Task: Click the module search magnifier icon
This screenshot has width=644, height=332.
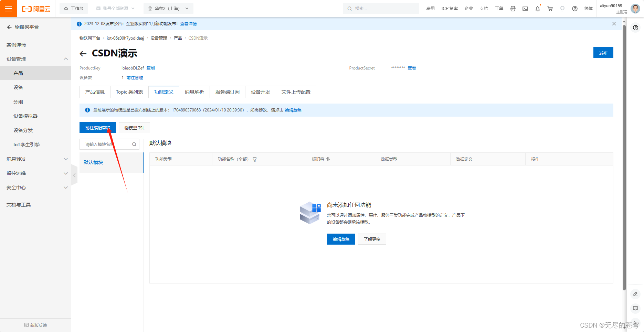Action: coord(134,144)
